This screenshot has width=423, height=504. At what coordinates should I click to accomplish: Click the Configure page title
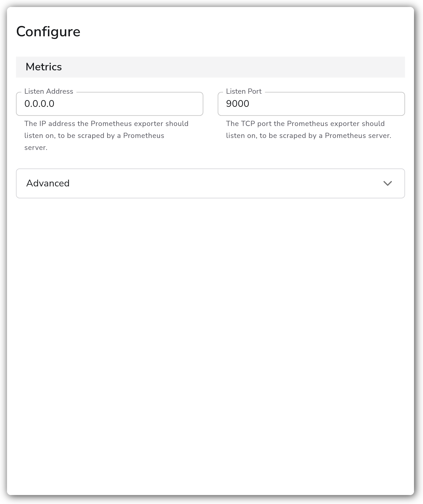(x=48, y=32)
